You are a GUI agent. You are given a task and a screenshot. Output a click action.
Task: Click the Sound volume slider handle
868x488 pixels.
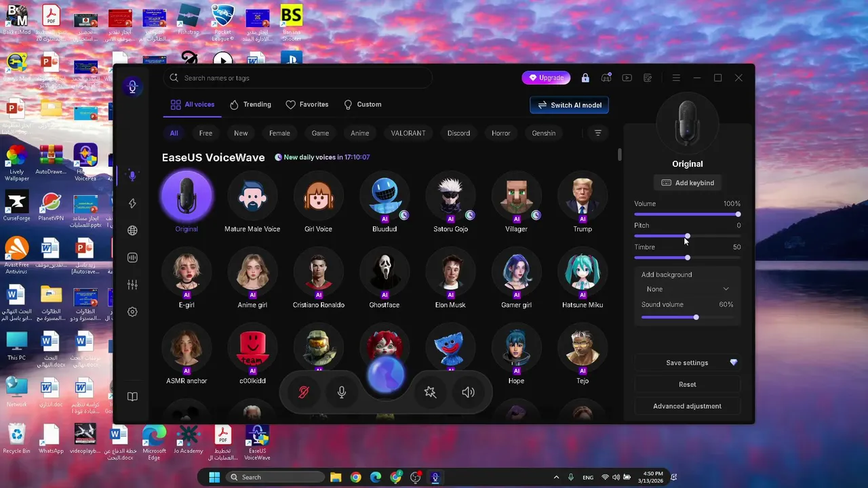(x=696, y=317)
